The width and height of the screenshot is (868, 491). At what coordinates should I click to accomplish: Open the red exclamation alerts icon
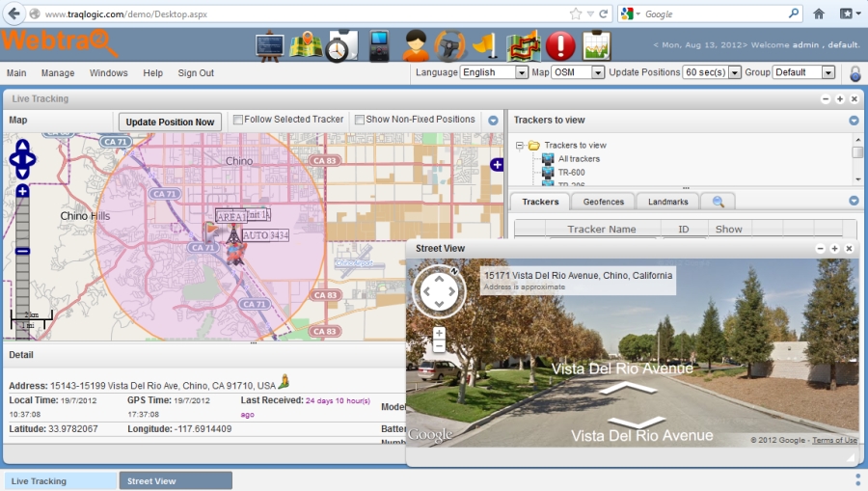[560, 45]
